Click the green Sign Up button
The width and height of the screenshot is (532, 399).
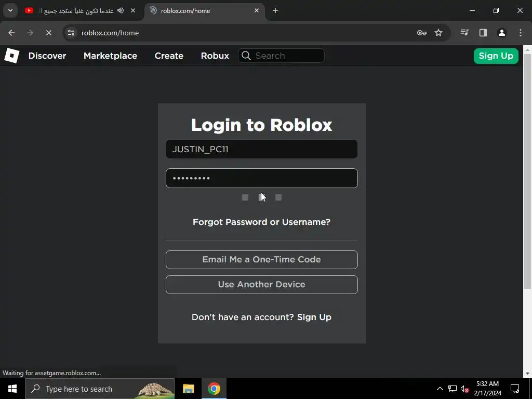(x=496, y=56)
